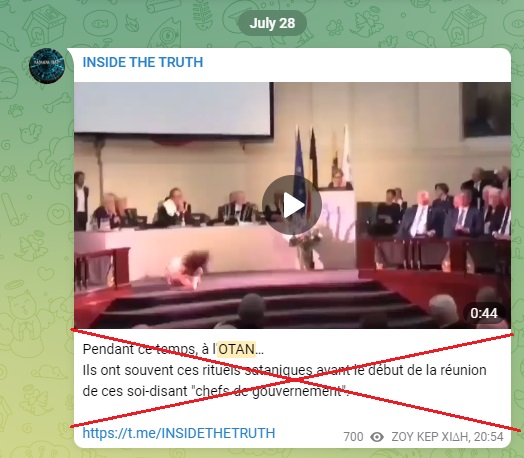Open the INSIDE THE TRUTH channel name
The image size is (524, 458).
pyautogui.click(x=143, y=62)
